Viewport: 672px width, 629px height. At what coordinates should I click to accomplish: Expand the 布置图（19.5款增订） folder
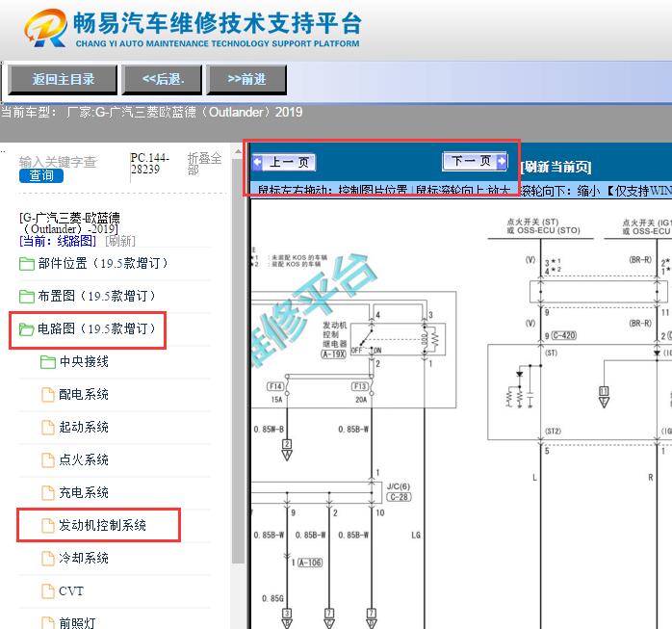tap(97, 296)
